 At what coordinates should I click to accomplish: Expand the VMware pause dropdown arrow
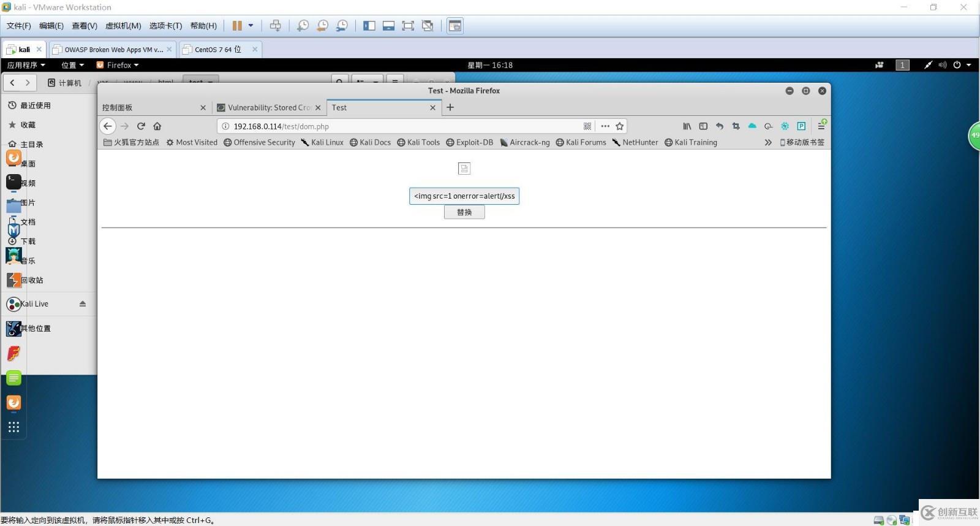coord(251,26)
